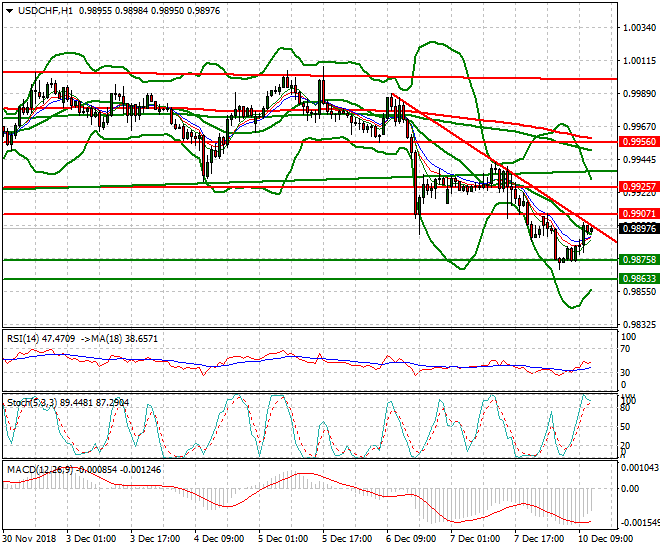This screenshot has width=660, height=550.
Task: Click the green support label 0.98633
Action: coord(639,279)
